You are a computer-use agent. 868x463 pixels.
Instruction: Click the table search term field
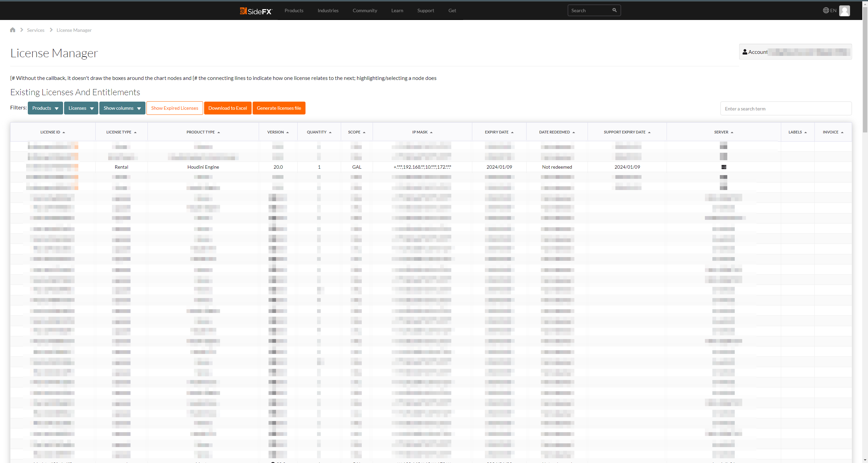(786, 109)
